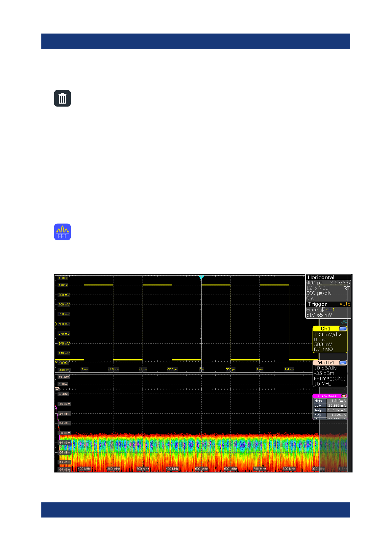
Task: Click the 400 ps resolution value
Action: click(x=314, y=283)
